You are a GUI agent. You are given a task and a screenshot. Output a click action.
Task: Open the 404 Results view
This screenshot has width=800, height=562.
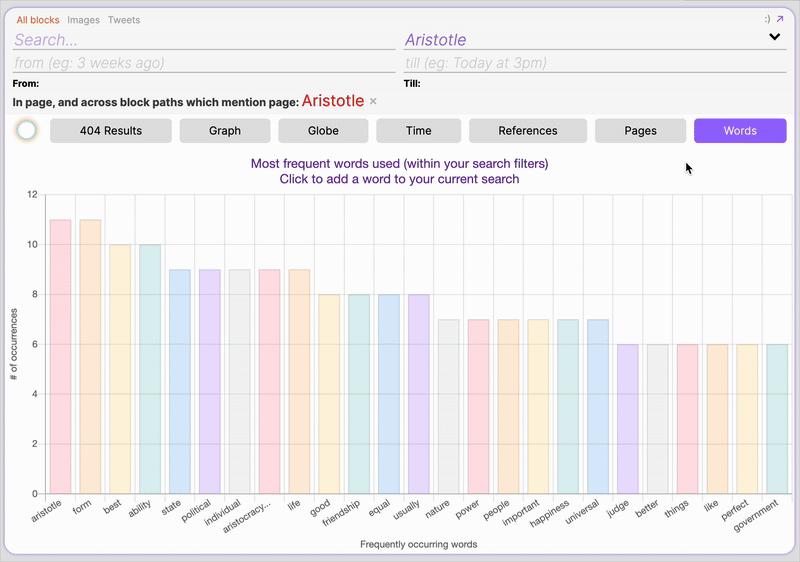[x=111, y=131]
